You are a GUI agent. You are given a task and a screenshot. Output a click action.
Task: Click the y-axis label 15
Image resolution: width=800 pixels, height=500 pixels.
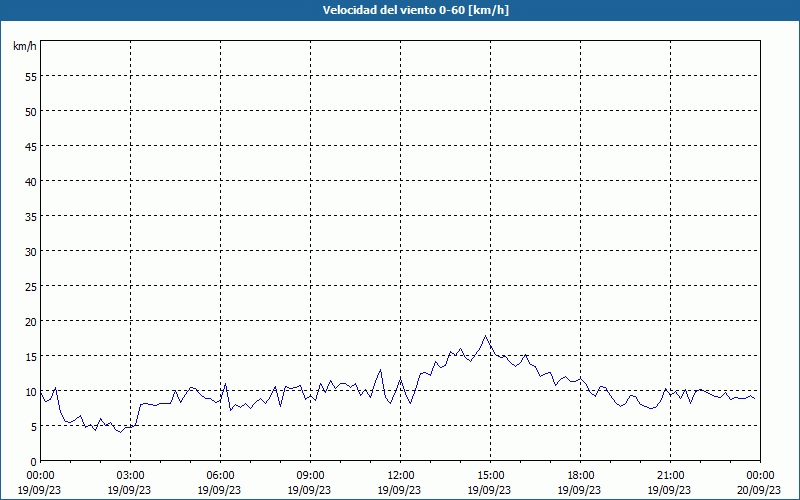click(x=31, y=356)
